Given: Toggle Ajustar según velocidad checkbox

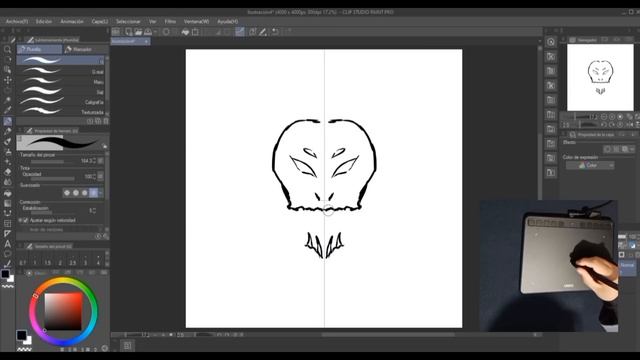Looking at the screenshot, I should pos(26,220).
